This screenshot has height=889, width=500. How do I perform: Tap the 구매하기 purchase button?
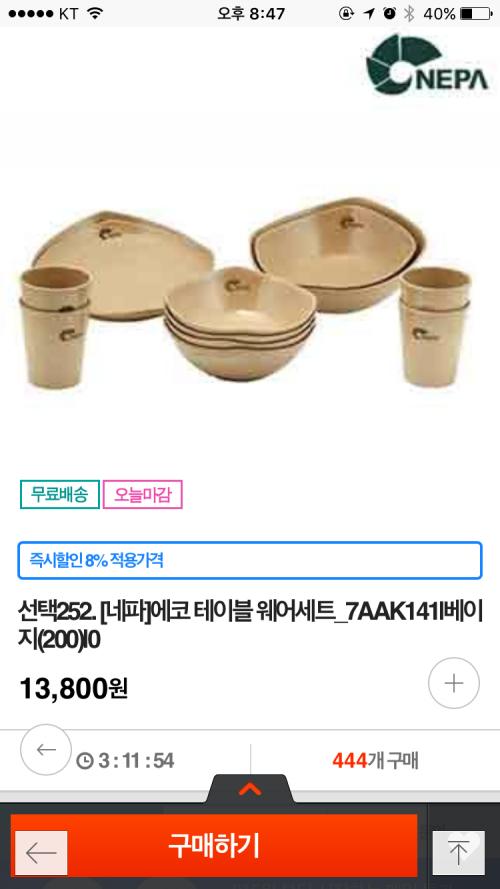214,845
